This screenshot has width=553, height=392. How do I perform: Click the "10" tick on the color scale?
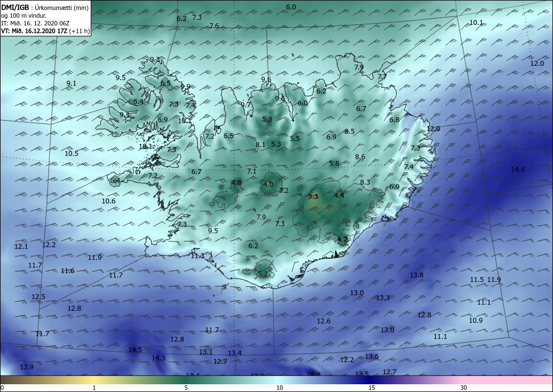pos(280,388)
